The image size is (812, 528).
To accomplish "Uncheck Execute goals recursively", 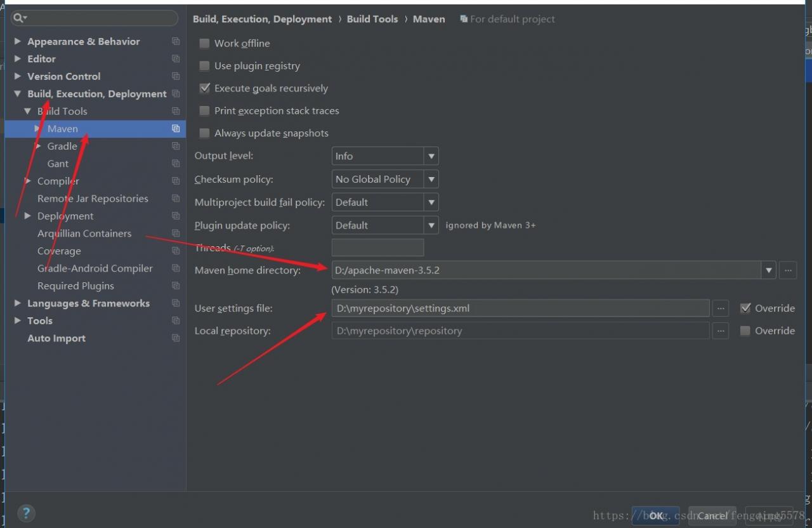I will pyautogui.click(x=204, y=88).
